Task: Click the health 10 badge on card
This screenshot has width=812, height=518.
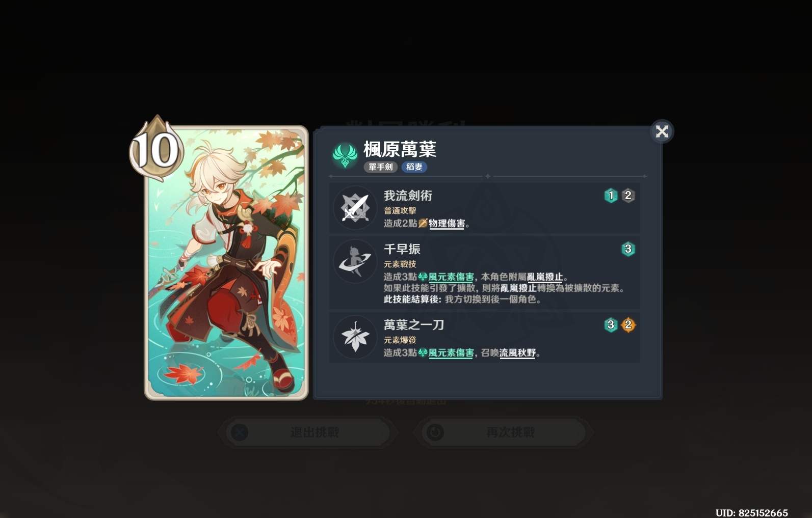Action: click(x=155, y=149)
